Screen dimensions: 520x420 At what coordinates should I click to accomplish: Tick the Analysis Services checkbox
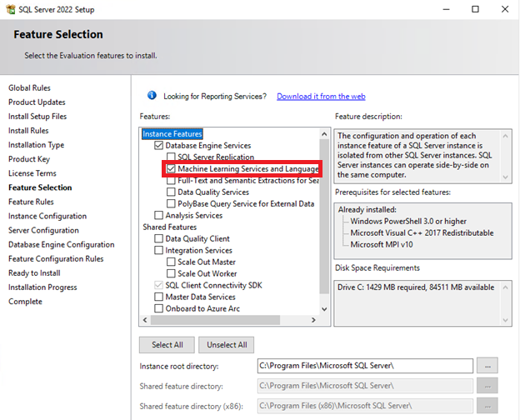click(x=159, y=215)
